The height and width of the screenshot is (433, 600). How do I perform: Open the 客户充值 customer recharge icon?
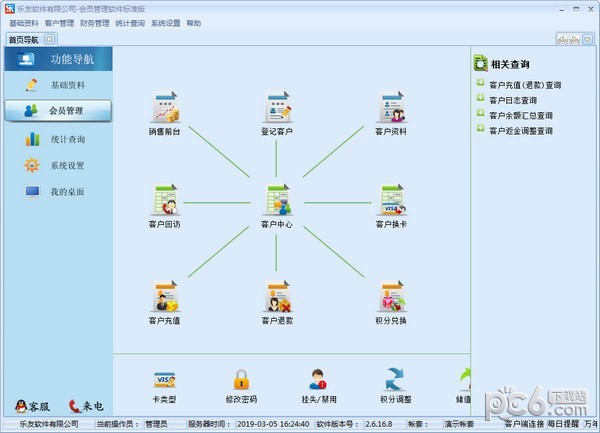point(165,297)
